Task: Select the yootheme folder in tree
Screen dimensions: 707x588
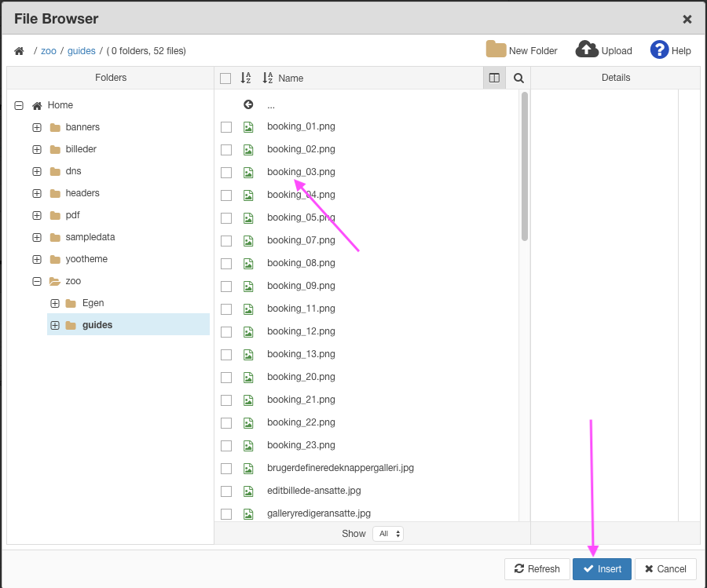Action: [86, 259]
